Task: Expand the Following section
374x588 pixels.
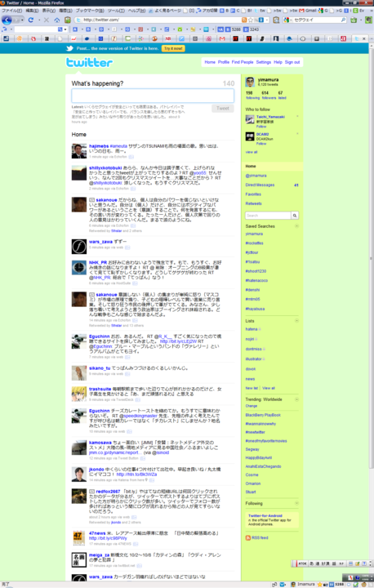Action: click(296, 503)
